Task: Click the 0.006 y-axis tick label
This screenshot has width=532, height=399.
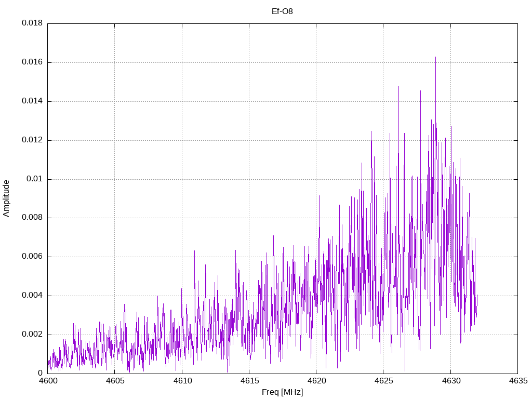Action: point(32,257)
